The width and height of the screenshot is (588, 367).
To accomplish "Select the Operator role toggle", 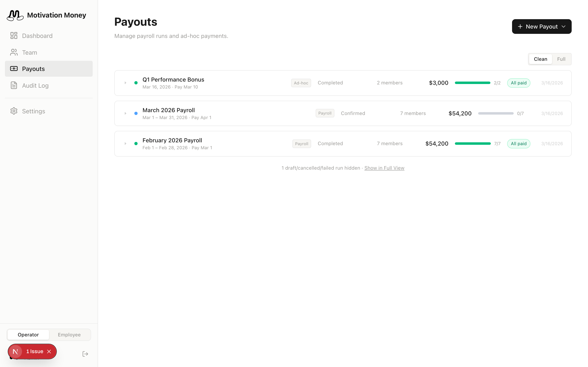I will click(28, 334).
